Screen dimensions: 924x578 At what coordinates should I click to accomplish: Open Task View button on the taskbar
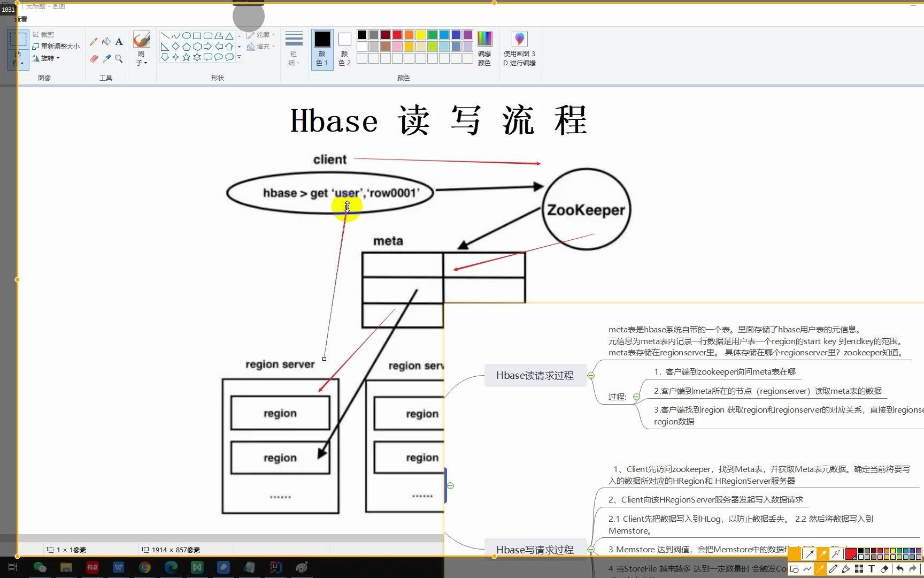click(x=13, y=567)
